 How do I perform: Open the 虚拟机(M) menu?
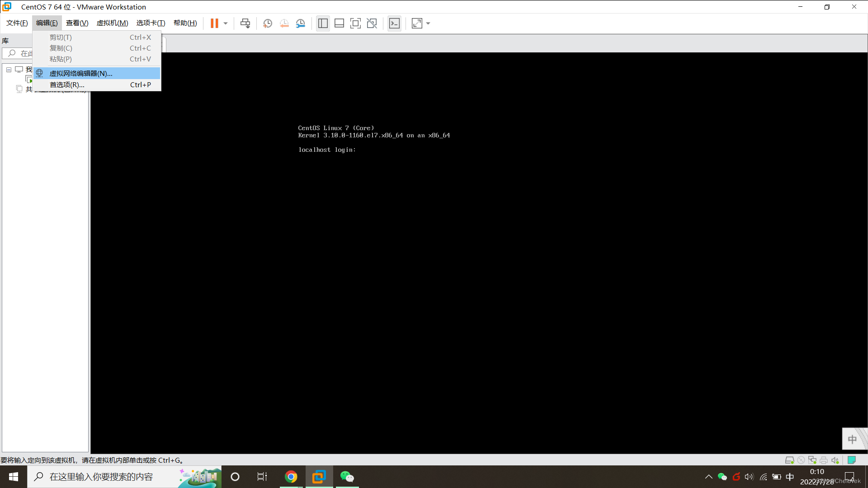113,23
